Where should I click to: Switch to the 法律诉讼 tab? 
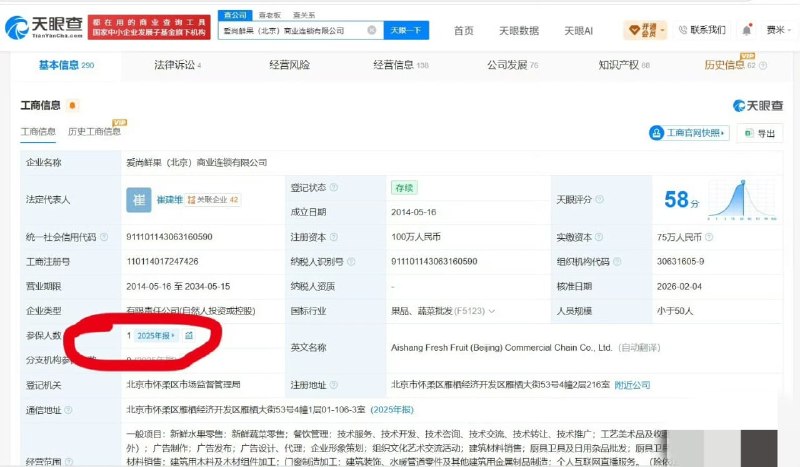178,65
